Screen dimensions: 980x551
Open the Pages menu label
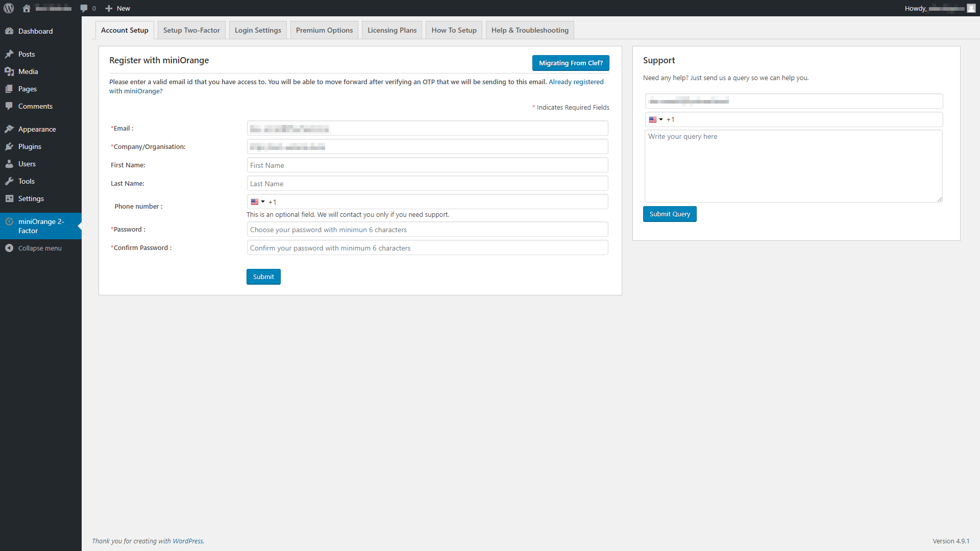[x=28, y=89]
